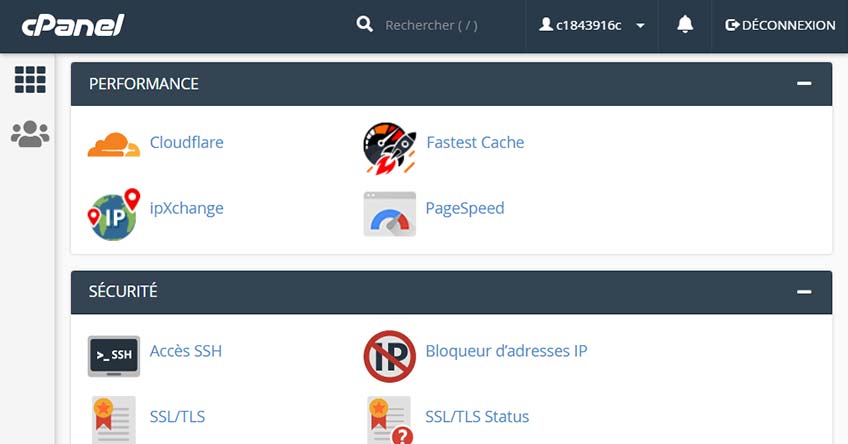Open the Cloudflare link
This screenshot has width=848, height=444.
[187, 142]
